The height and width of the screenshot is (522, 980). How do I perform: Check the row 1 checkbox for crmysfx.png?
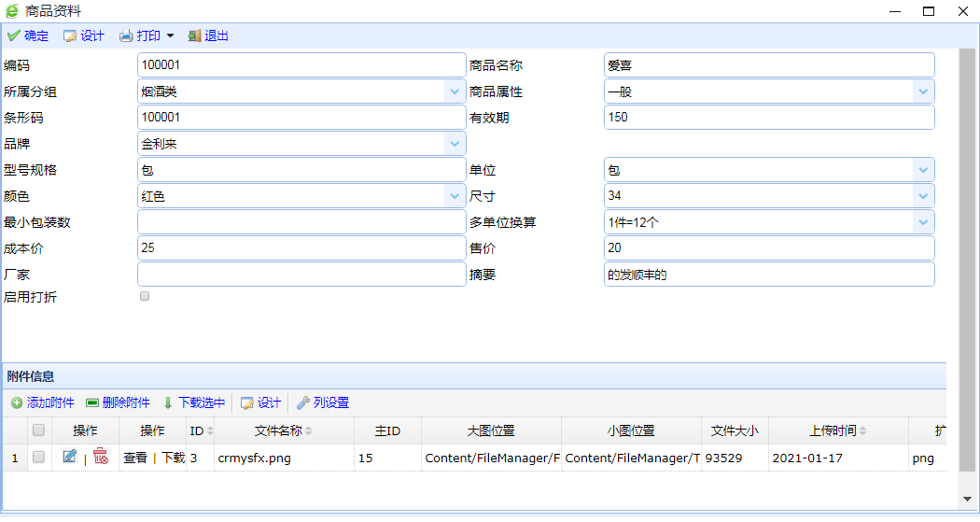tap(38, 458)
